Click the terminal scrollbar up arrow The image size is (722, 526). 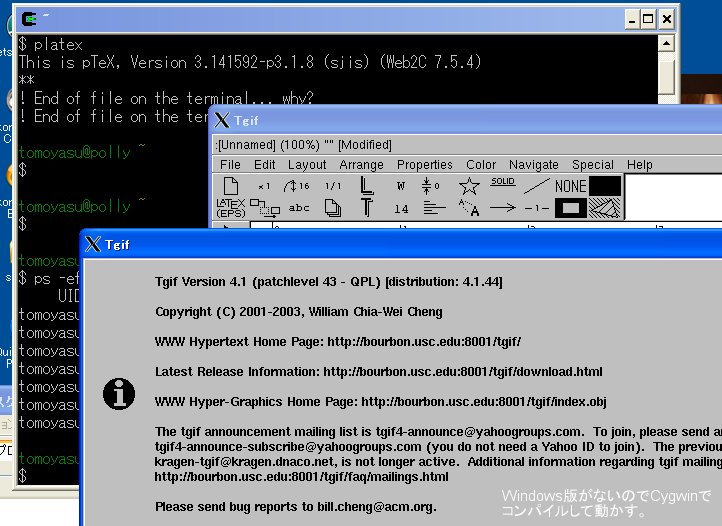(666, 43)
